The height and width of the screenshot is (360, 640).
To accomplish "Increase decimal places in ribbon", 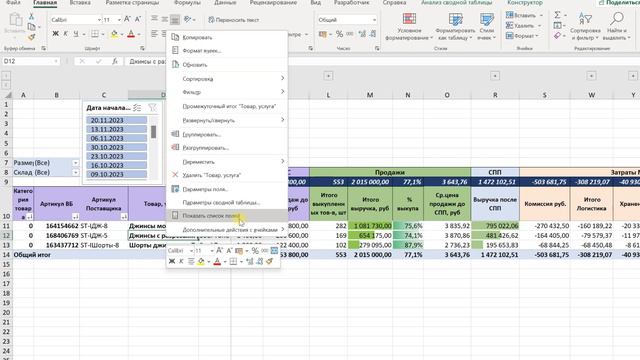I will pyautogui.click(x=362, y=34).
